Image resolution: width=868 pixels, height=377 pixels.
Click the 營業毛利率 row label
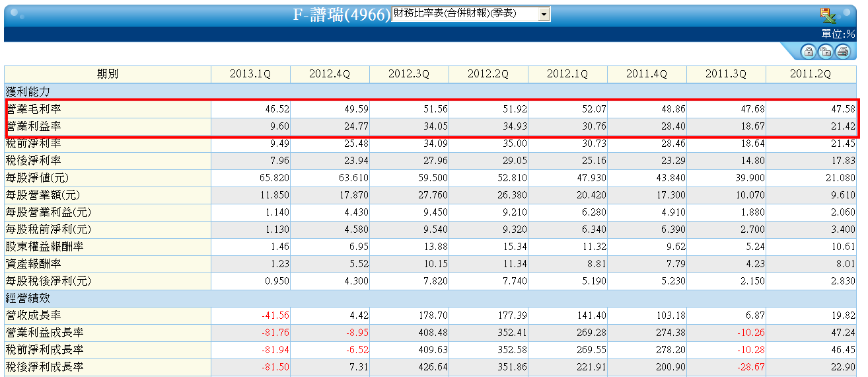pyautogui.click(x=33, y=108)
